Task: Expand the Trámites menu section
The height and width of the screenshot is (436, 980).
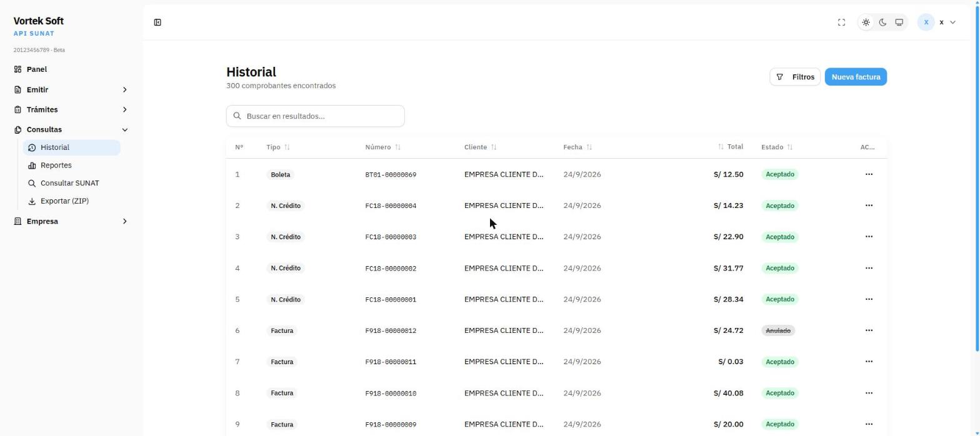Action: (x=71, y=110)
